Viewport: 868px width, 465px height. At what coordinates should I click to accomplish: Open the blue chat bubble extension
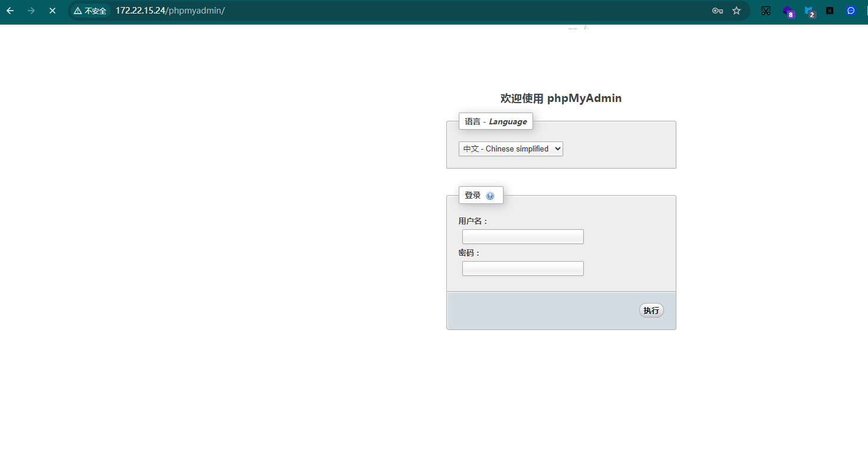pyautogui.click(x=851, y=11)
